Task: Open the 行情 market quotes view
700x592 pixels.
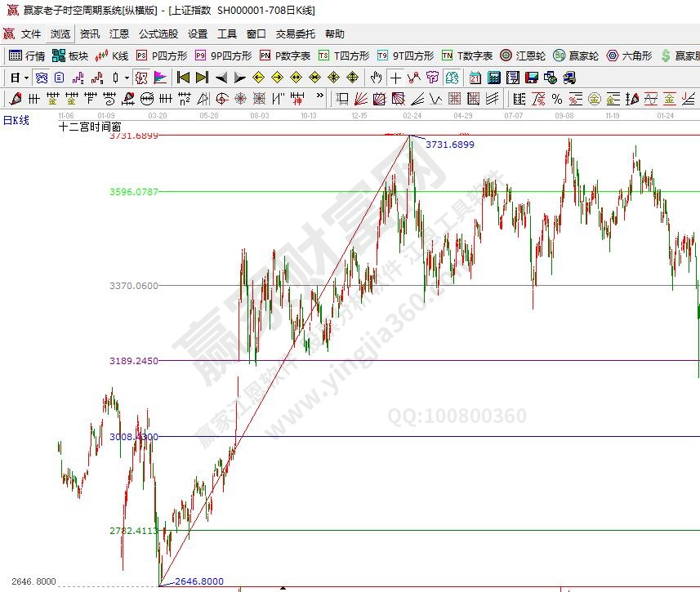Action: pyautogui.click(x=27, y=56)
